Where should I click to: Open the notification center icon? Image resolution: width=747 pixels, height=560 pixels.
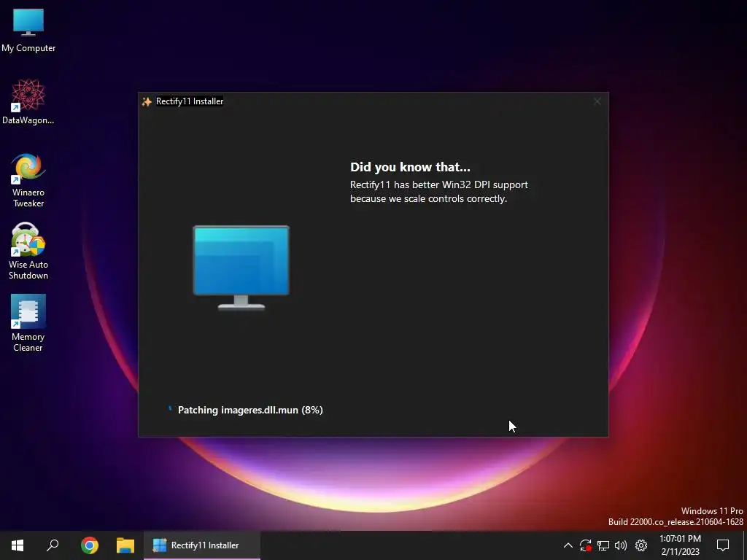pyautogui.click(x=723, y=545)
